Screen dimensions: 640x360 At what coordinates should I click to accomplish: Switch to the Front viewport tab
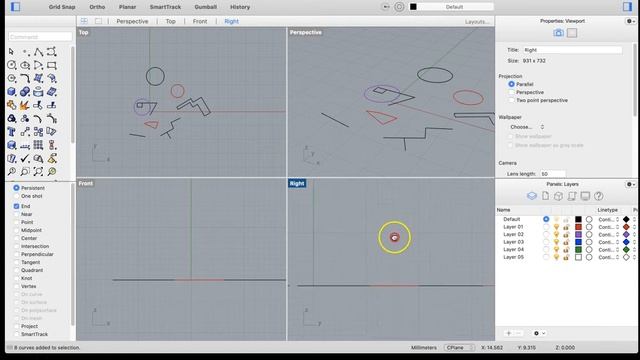point(200,21)
